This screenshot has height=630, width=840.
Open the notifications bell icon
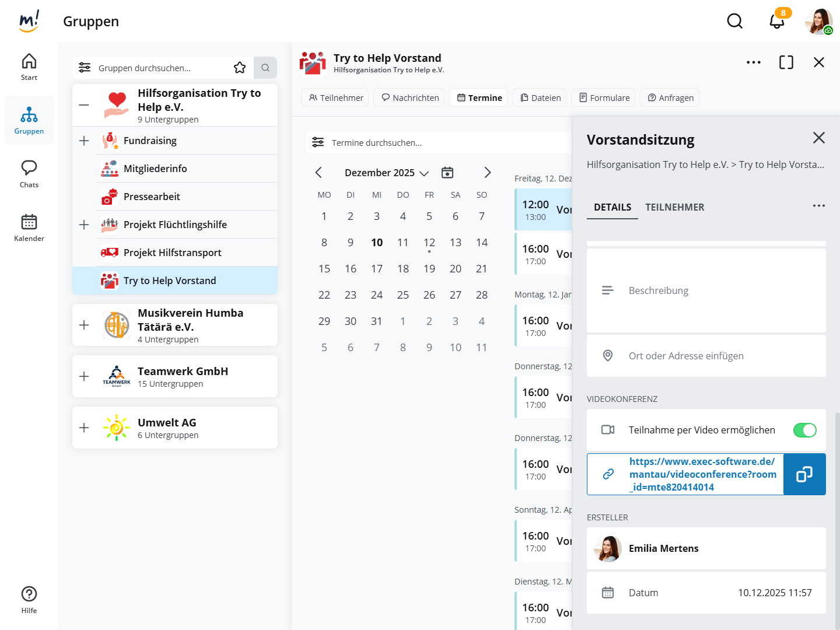(776, 21)
